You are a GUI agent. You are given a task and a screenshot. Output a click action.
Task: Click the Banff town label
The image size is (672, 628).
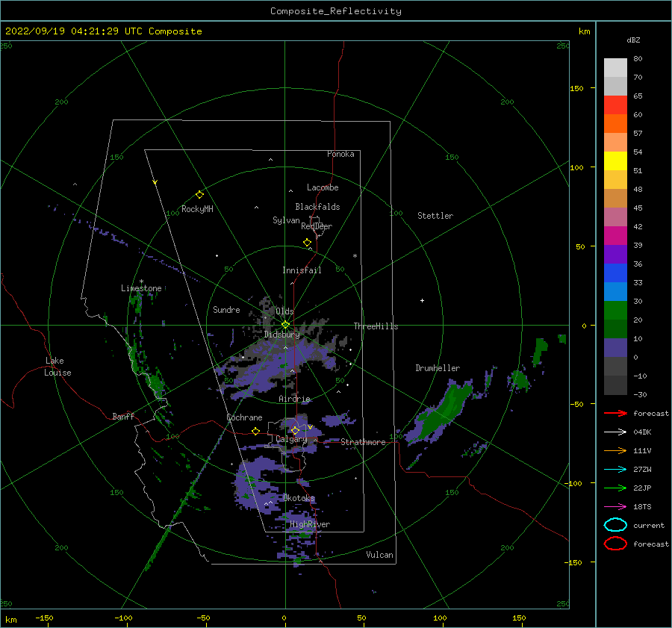pos(123,416)
